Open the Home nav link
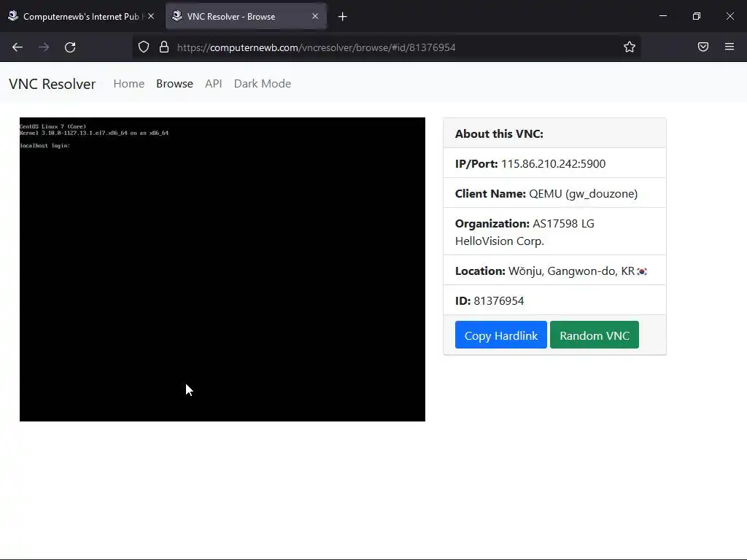 pyautogui.click(x=128, y=84)
